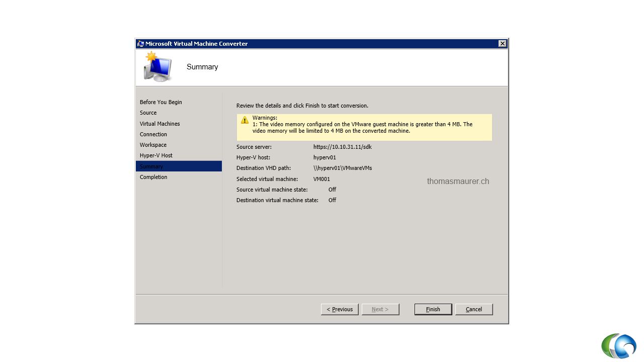Image resolution: width=644 pixels, height=362 pixels.
Task: Click the converter wizard computer icon
Action: pos(158,67)
